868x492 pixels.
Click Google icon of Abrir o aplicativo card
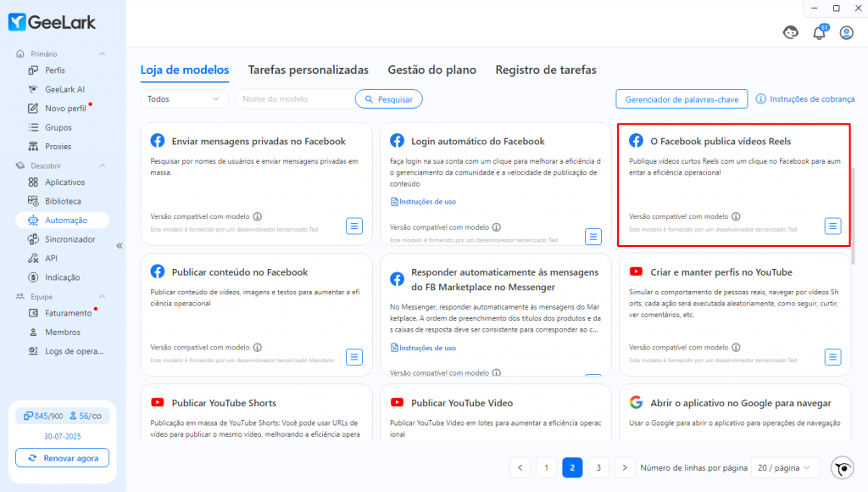[636, 402]
